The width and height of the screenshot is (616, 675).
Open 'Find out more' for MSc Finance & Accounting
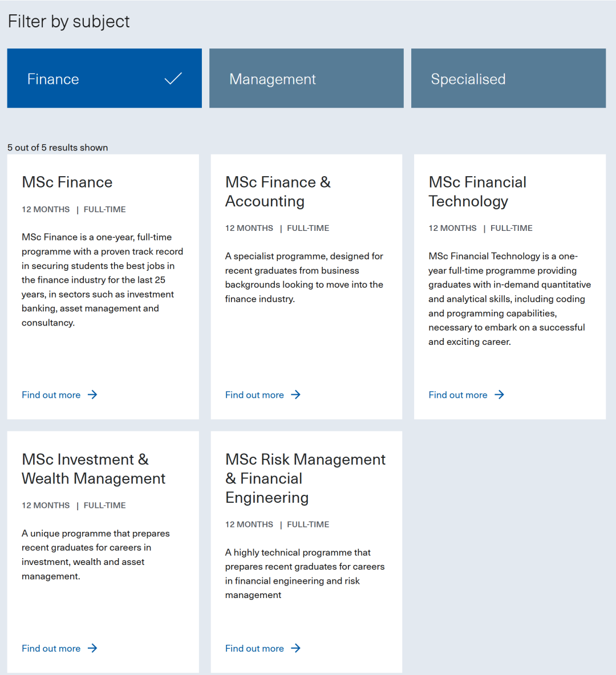tap(254, 395)
